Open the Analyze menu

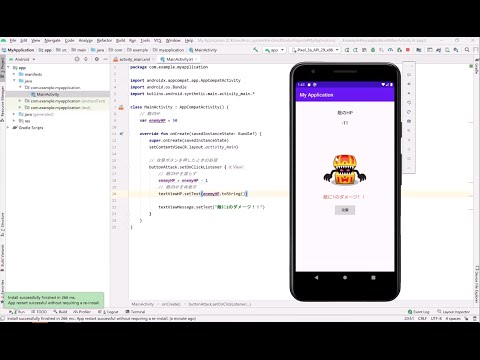click(x=86, y=40)
